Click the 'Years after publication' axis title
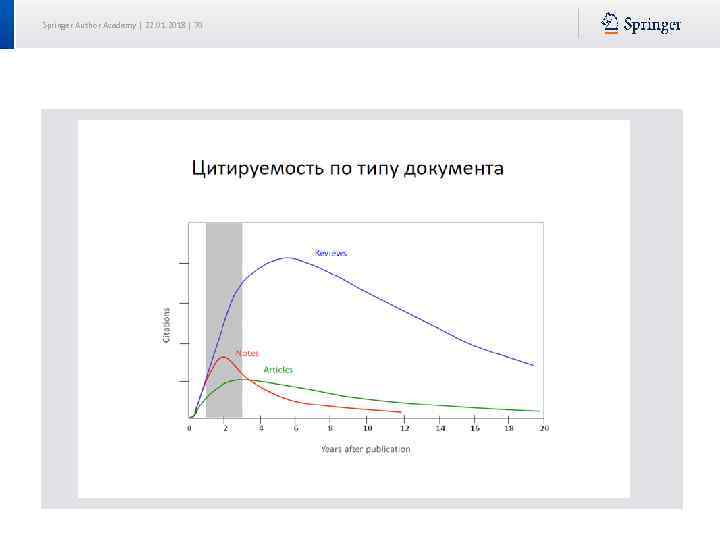720x540 pixels. pyautogui.click(x=366, y=449)
